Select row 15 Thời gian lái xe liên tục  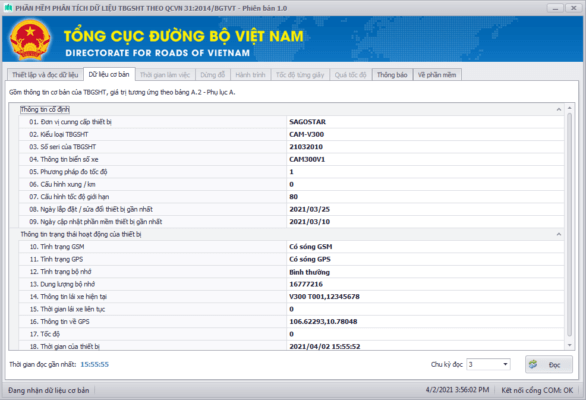(x=292, y=309)
